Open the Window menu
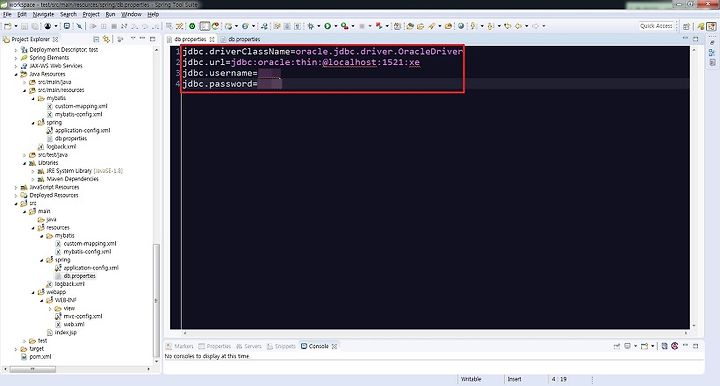This screenshot has width=720, height=386. coord(131,14)
